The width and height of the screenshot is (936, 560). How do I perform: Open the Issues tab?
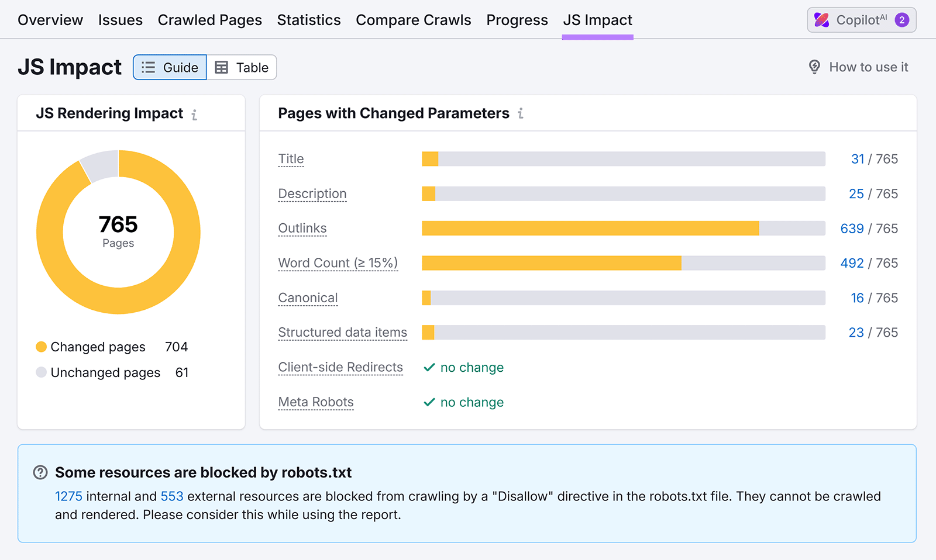[120, 19]
